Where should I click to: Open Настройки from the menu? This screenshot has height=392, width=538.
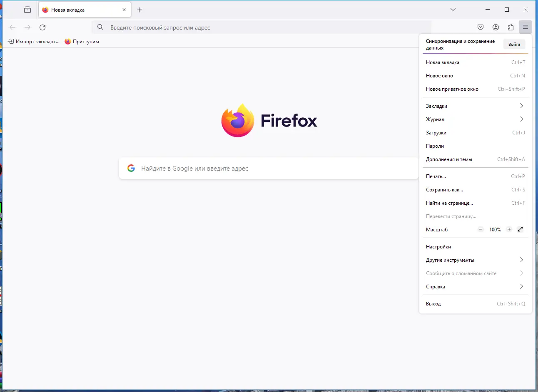pos(476,247)
